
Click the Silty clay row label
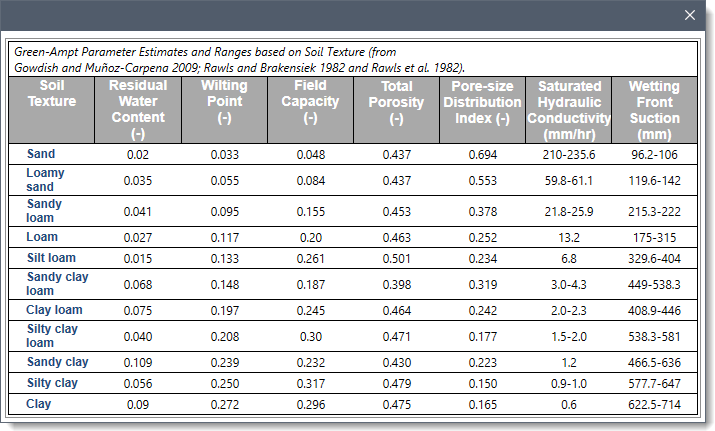coord(52,383)
